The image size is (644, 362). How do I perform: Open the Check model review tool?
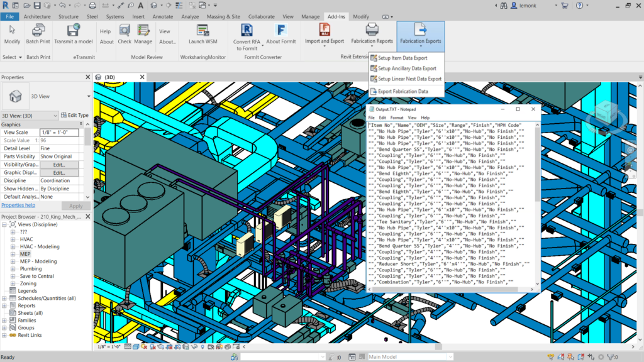125,31
